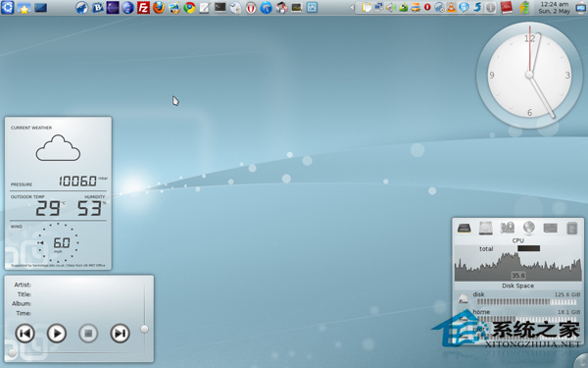
Task: Click the play button in media player
Action: pos(57,333)
